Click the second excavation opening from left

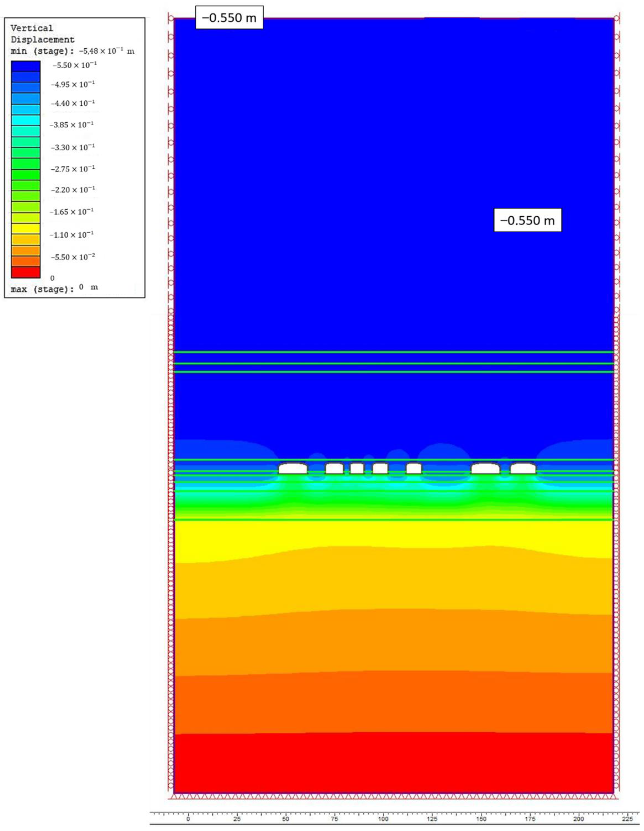[x=334, y=468]
